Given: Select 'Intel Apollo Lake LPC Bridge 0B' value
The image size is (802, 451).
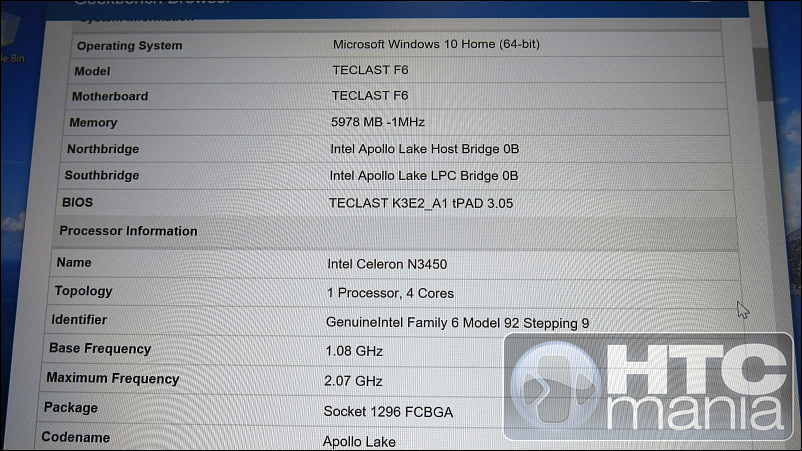Looking at the screenshot, I should [424, 176].
